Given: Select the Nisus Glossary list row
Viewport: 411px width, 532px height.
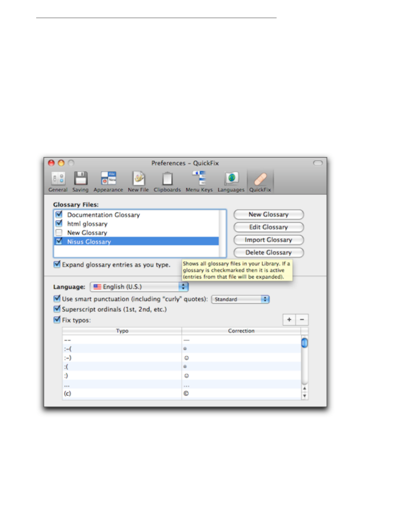Looking at the screenshot, I should click(136, 242).
